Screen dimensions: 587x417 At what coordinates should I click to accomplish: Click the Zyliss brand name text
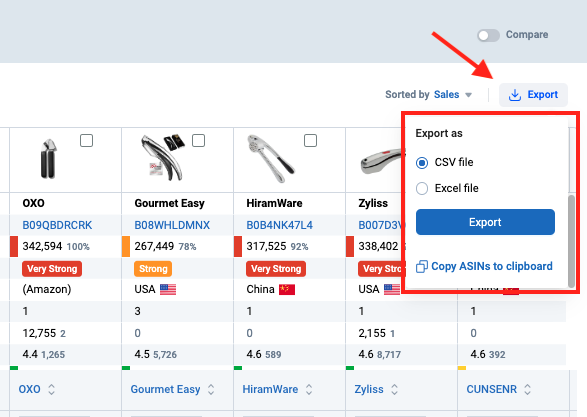point(373,203)
